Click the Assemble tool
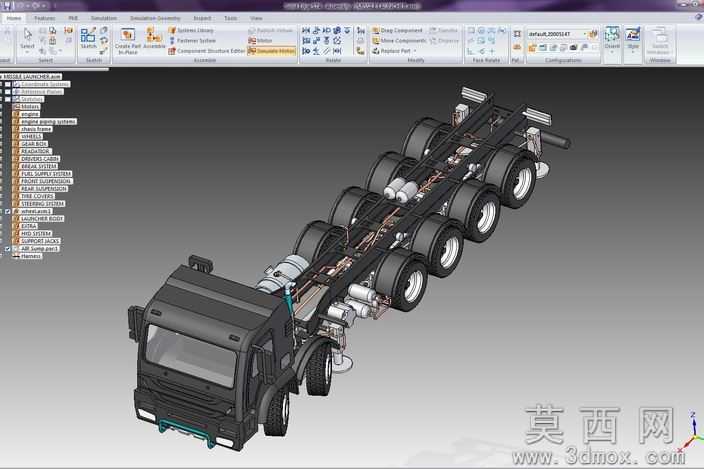This screenshot has width=704, height=469. [x=154, y=38]
